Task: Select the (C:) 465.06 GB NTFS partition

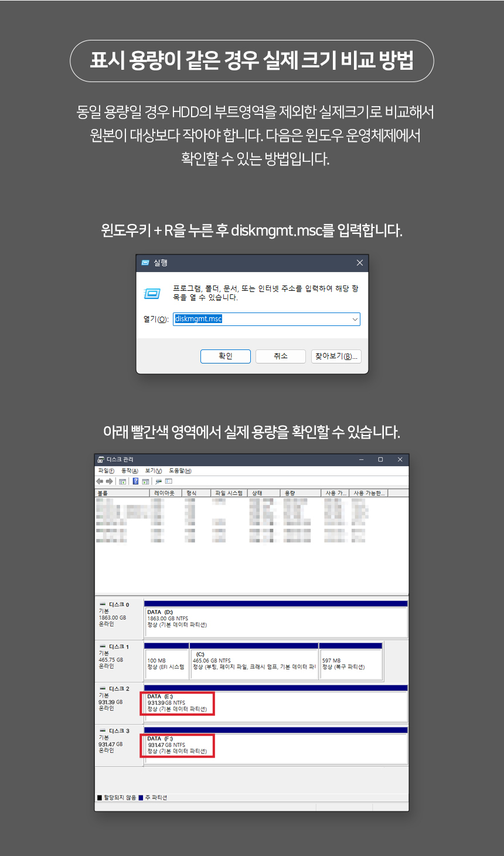Action: tap(254, 664)
